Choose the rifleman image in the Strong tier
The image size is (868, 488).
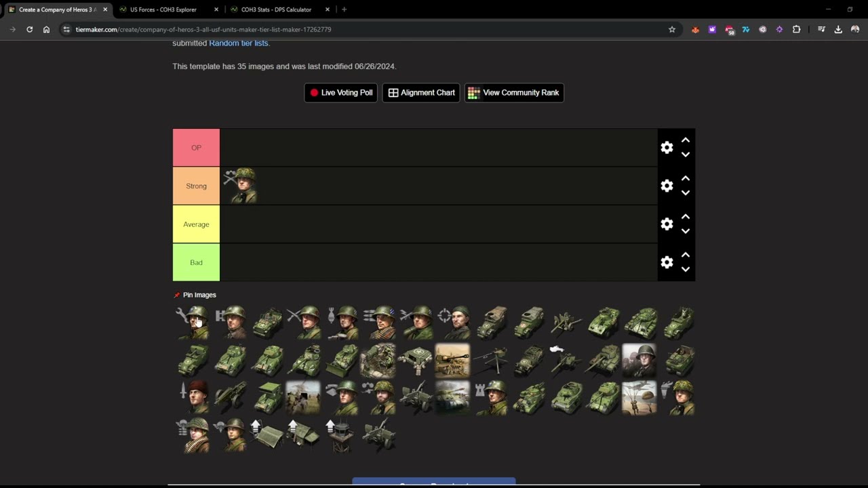pos(239,186)
